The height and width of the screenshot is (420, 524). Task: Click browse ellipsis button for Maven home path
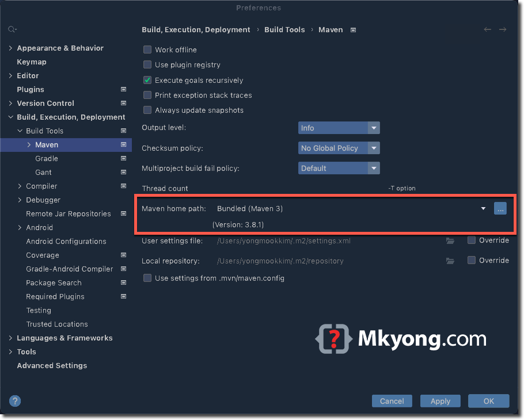500,209
